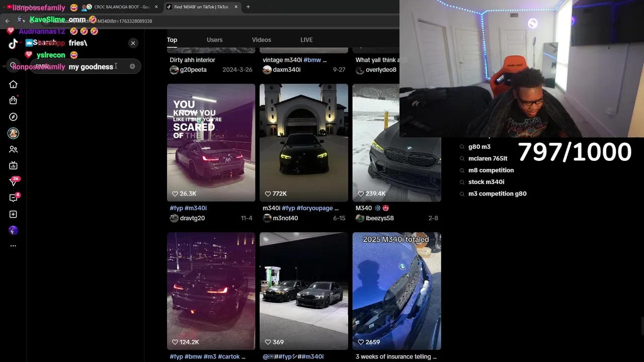Switch to Find 'M340I' on TikTok tab
The height and width of the screenshot is (362, 644).
[x=201, y=7]
